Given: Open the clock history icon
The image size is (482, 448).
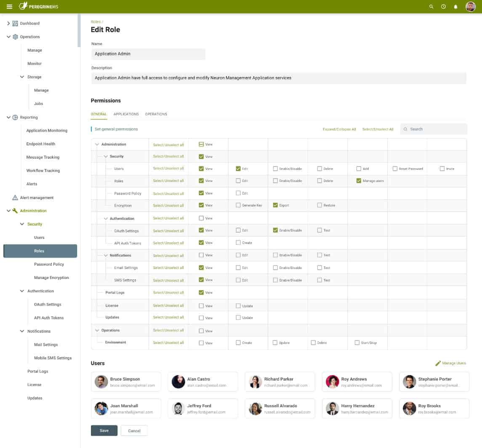Looking at the screenshot, I should 443,6.
